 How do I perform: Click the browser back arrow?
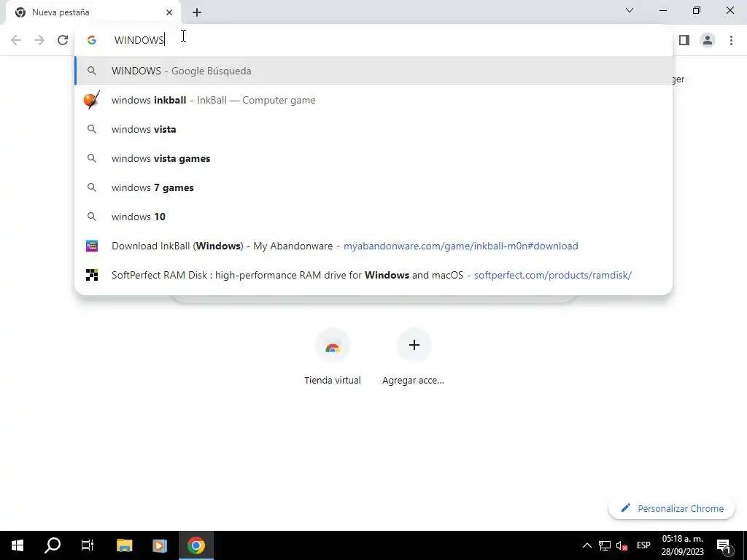point(16,40)
